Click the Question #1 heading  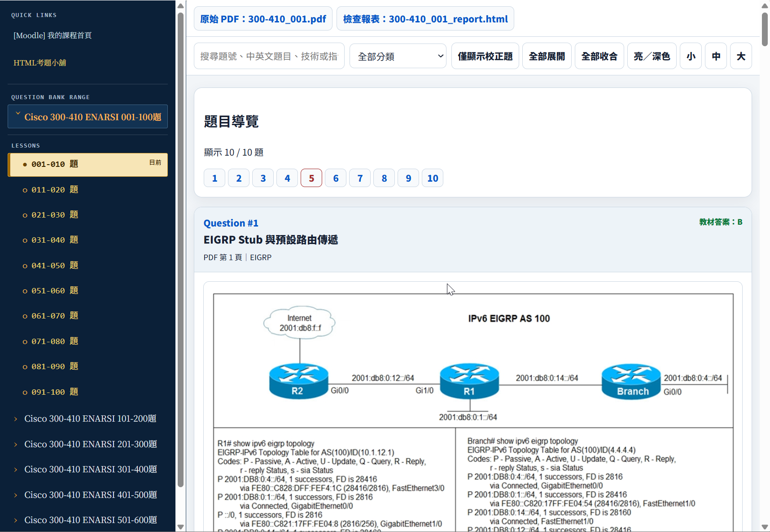point(231,223)
